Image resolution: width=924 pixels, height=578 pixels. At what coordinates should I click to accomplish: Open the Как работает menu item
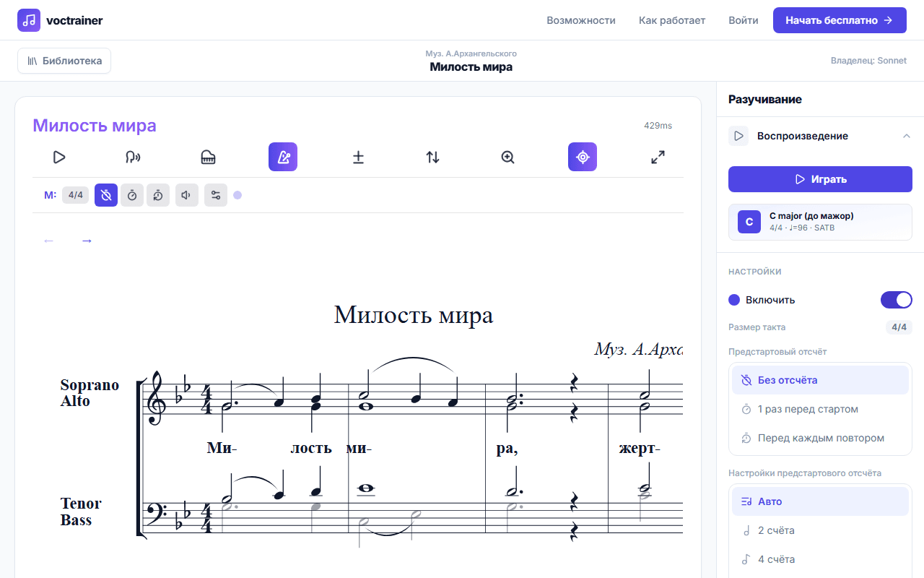(x=672, y=20)
